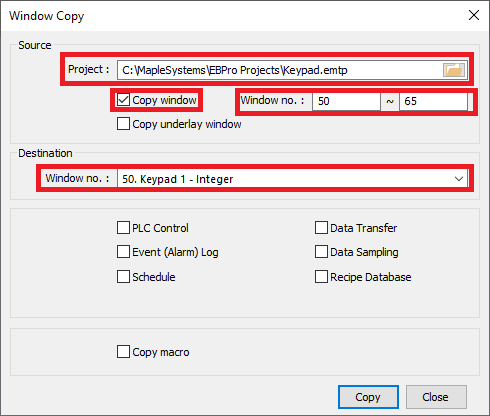Click the Close button
This screenshot has height=416, width=490.
point(436,397)
